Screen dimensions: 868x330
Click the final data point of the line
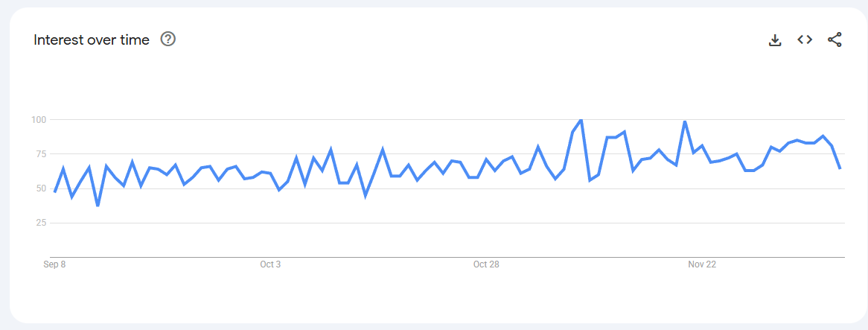point(840,168)
